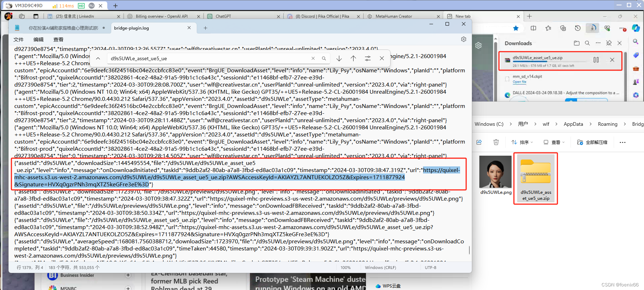This screenshot has height=290, width=644.
Task: Clear the Notepad search text
Action: (x=313, y=58)
